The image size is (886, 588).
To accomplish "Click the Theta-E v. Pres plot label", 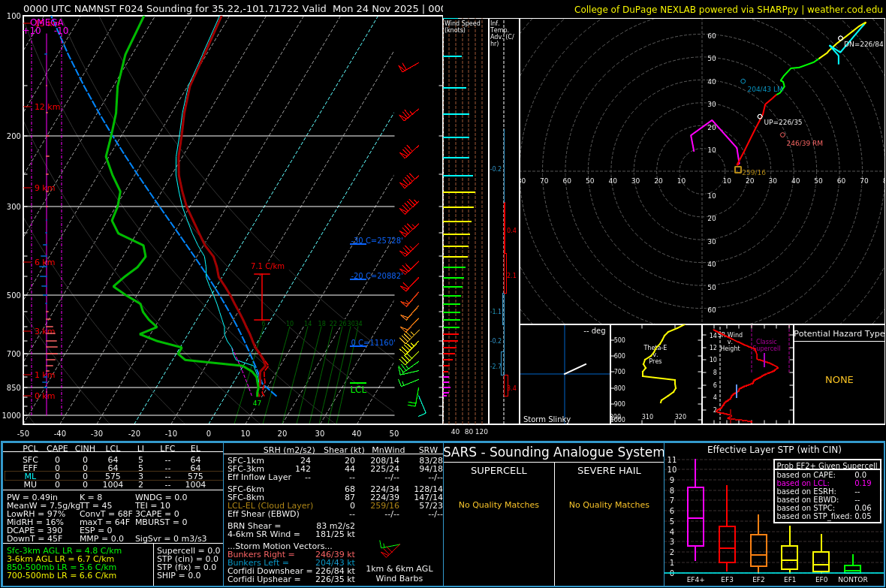I will pyautogui.click(x=655, y=354).
